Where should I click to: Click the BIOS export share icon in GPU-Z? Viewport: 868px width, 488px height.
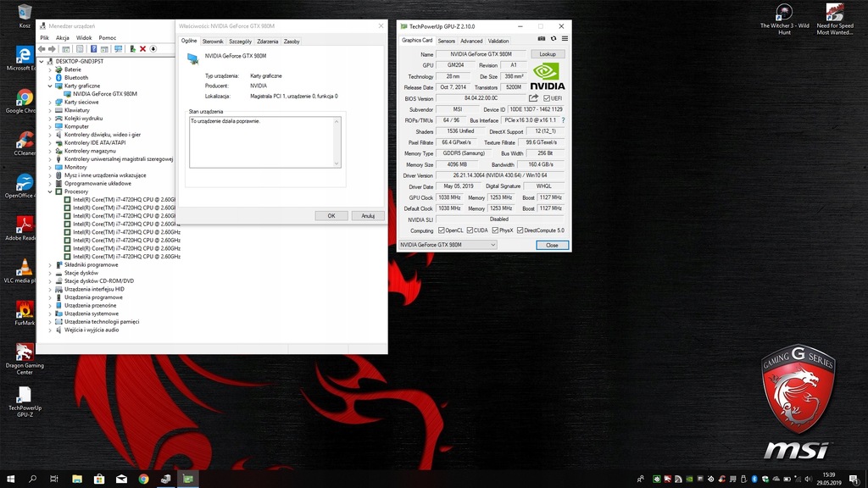(533, 98)
